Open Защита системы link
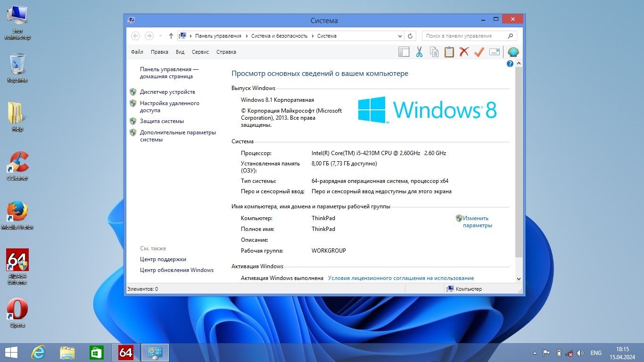 pos(162,121)
